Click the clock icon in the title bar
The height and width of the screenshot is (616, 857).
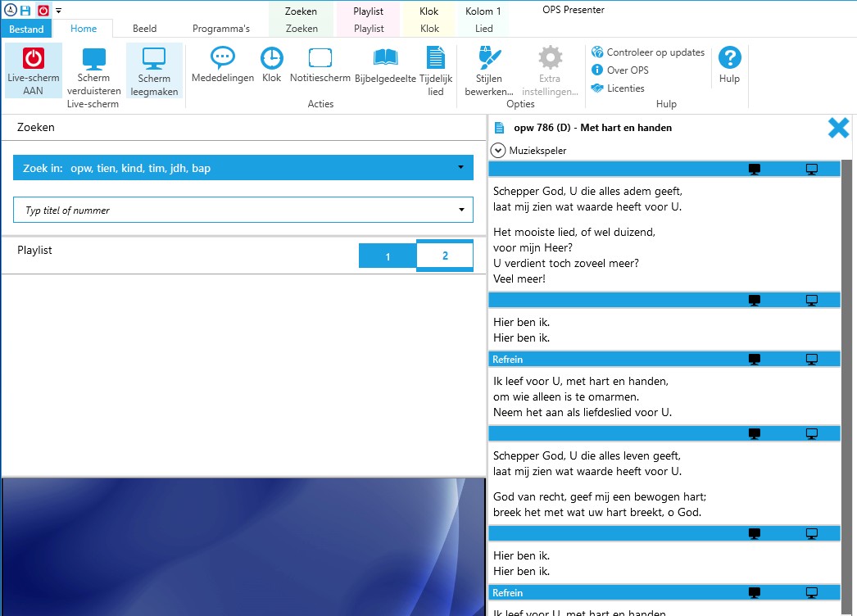[x=11, y=10]
